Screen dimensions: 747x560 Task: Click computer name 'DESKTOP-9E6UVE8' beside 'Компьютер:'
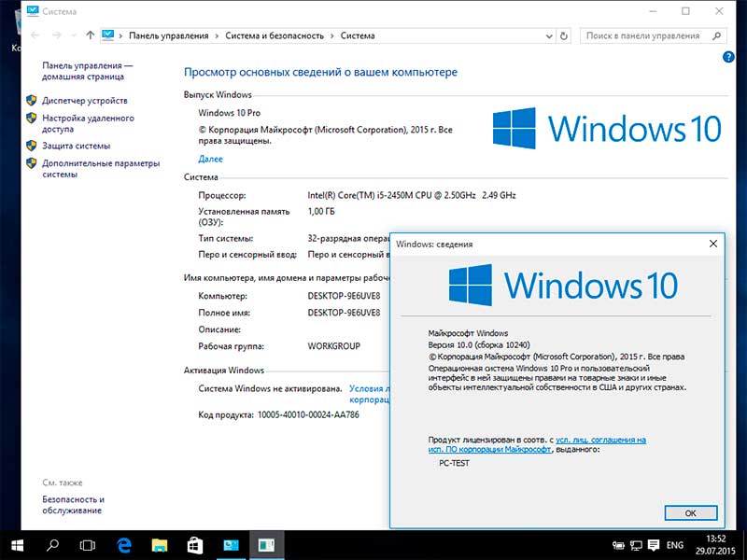(344, 296)
